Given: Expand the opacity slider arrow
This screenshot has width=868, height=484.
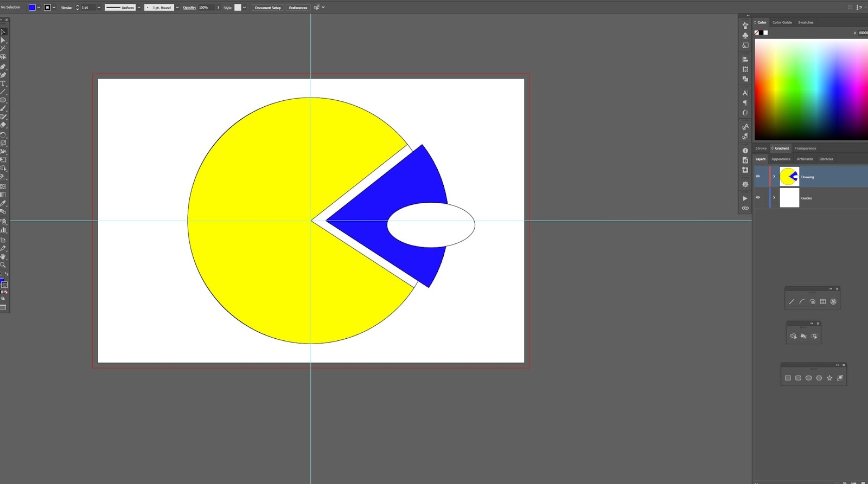Looking at the screenshot, I should click(218, 8).
